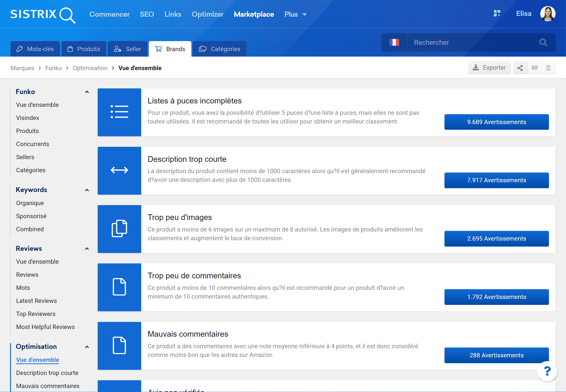
Task: Click Funko in breadcrumb
Action: coord(54,68)
